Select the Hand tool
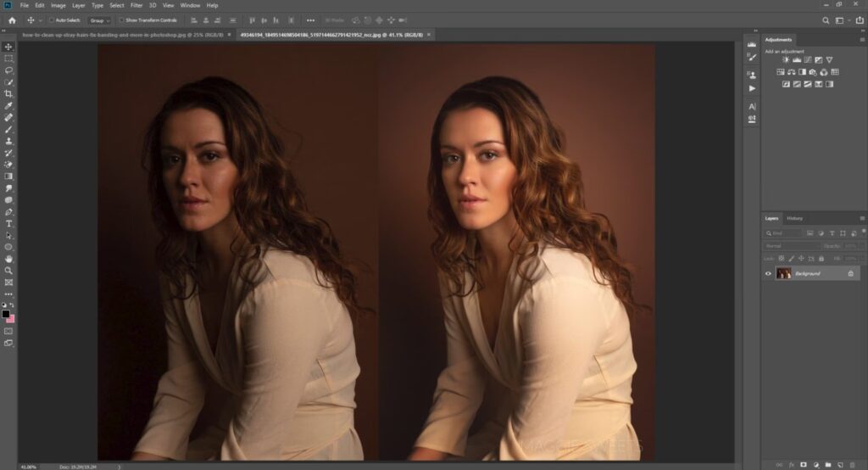Viewport: 868px width, 470px height. point(8,259)
